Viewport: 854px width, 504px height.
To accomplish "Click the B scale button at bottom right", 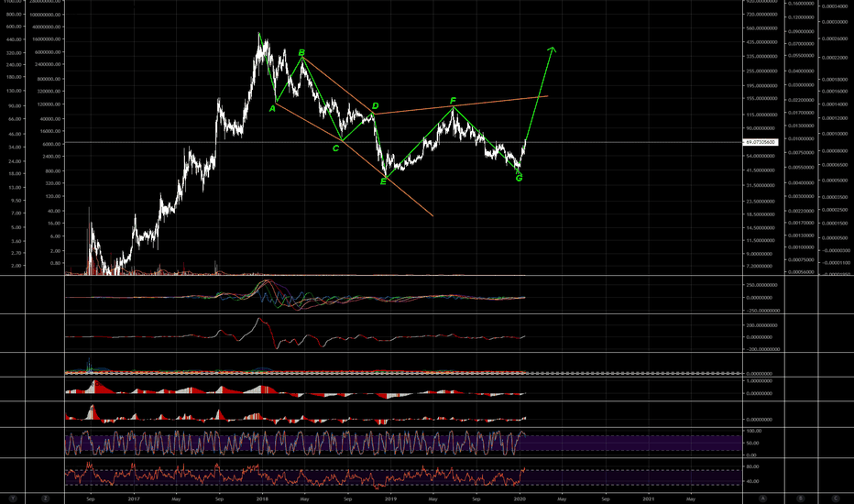I will (801, 499).
